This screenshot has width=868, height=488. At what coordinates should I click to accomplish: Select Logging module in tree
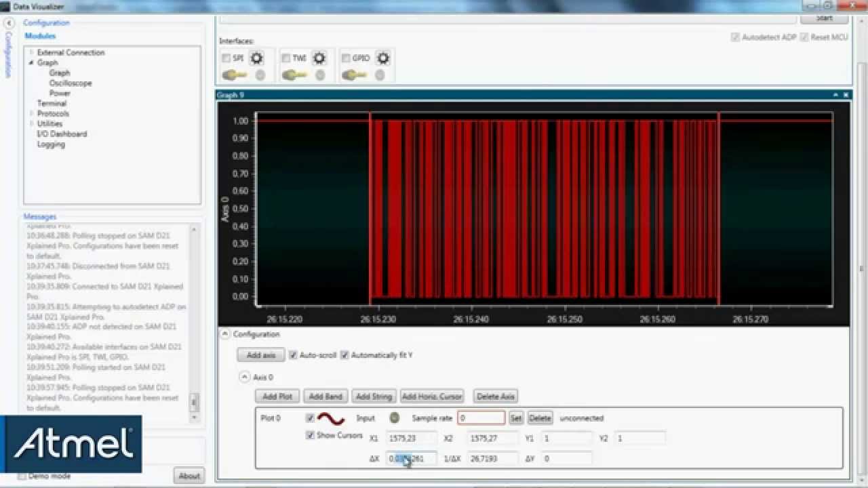point(51,144)
